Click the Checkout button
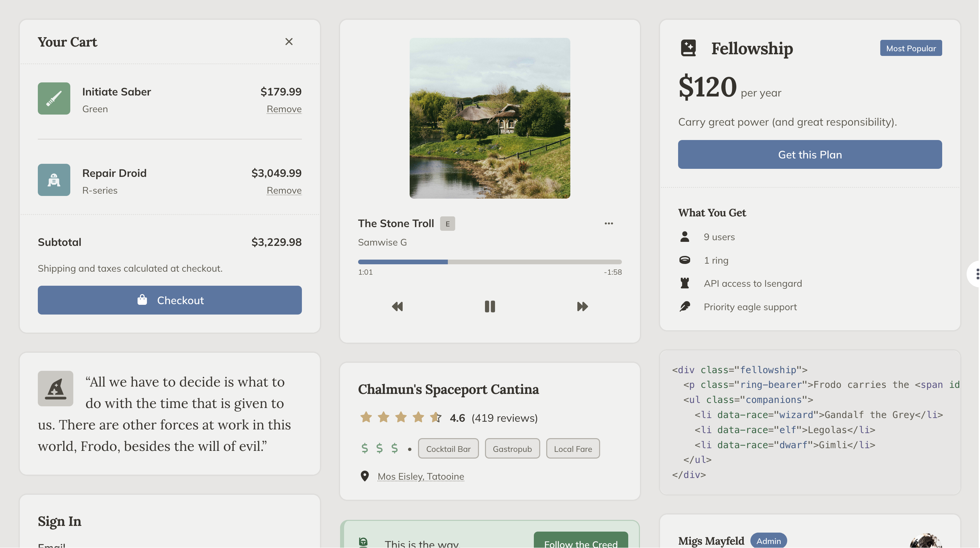 point(170,300)
